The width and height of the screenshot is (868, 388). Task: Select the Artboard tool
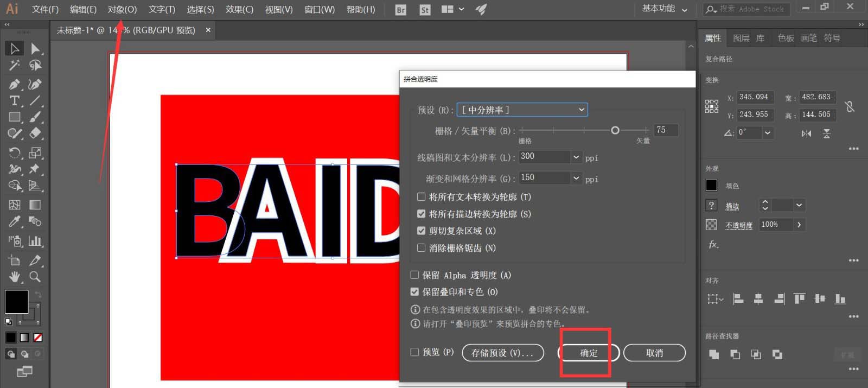point(15,260)
